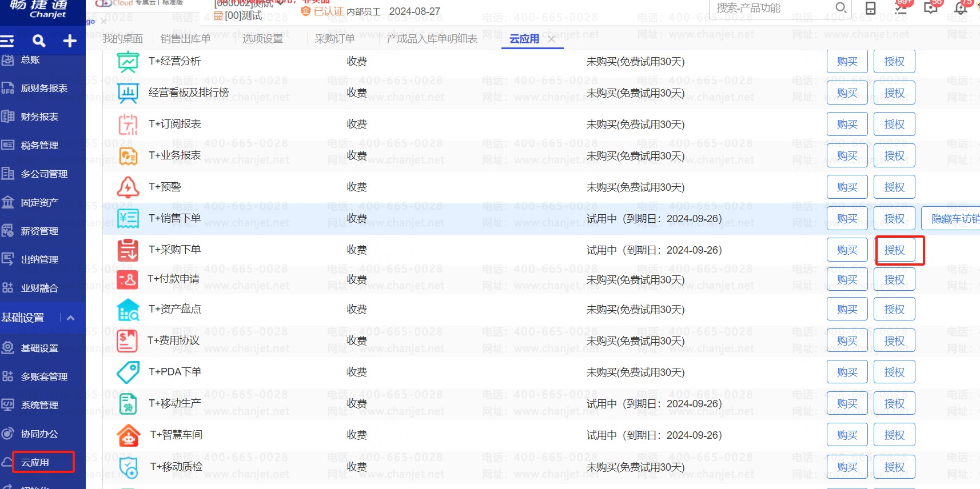Click 购买 for T+预警
The image size is (980, 489).
[847, 187]
